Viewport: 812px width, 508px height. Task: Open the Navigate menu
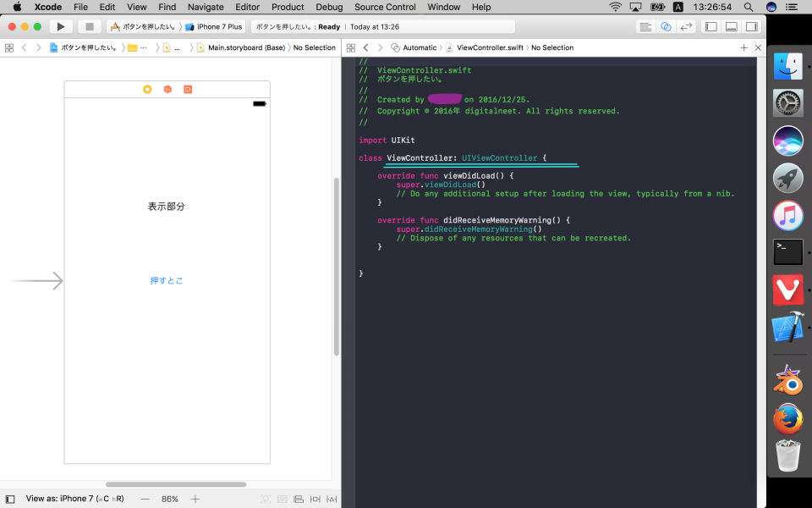pyautogui.click(x=206, y=7)
